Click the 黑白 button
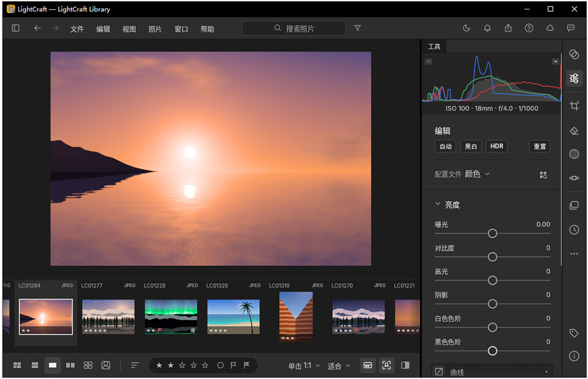 pos(470,147)
